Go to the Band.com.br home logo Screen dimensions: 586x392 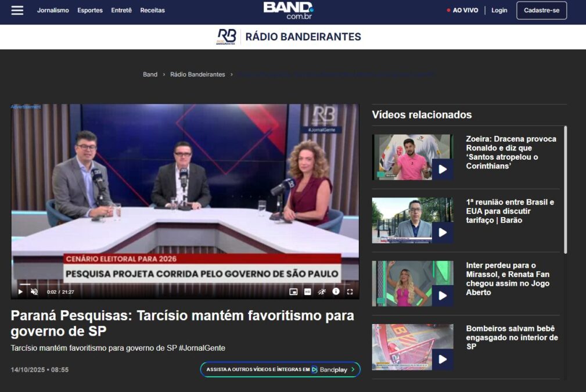click(289, 10)
